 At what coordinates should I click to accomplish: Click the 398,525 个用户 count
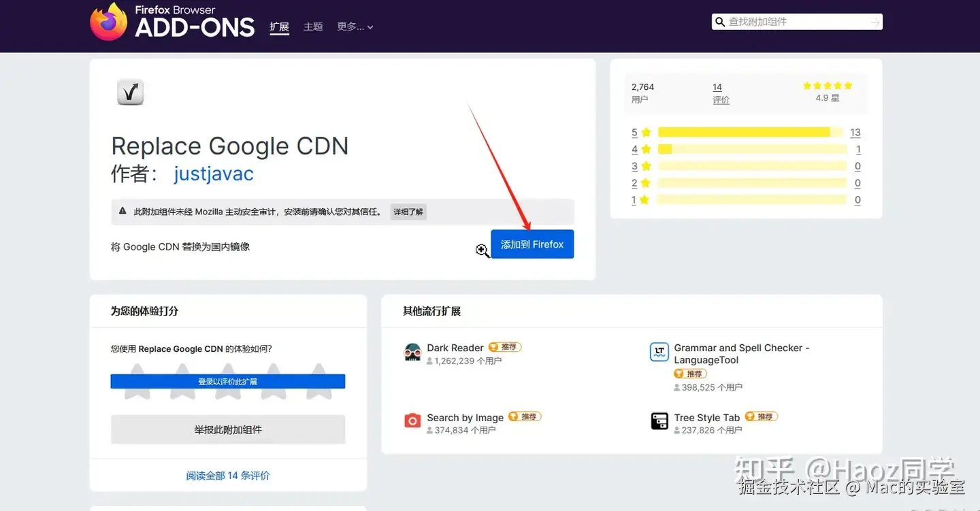(x=708, y=387)
